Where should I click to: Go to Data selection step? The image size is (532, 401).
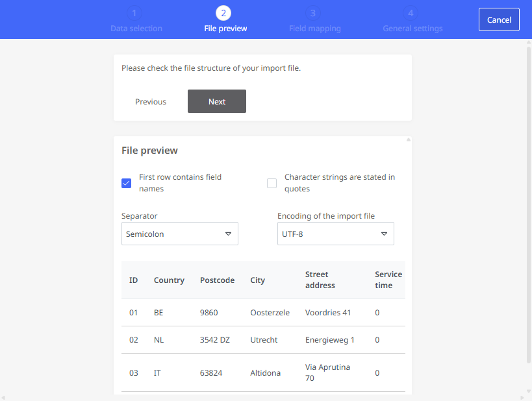[136, 29]
